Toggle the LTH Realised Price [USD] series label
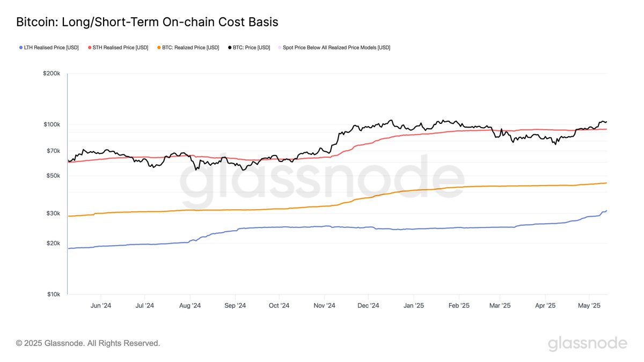 pos(52,48)
